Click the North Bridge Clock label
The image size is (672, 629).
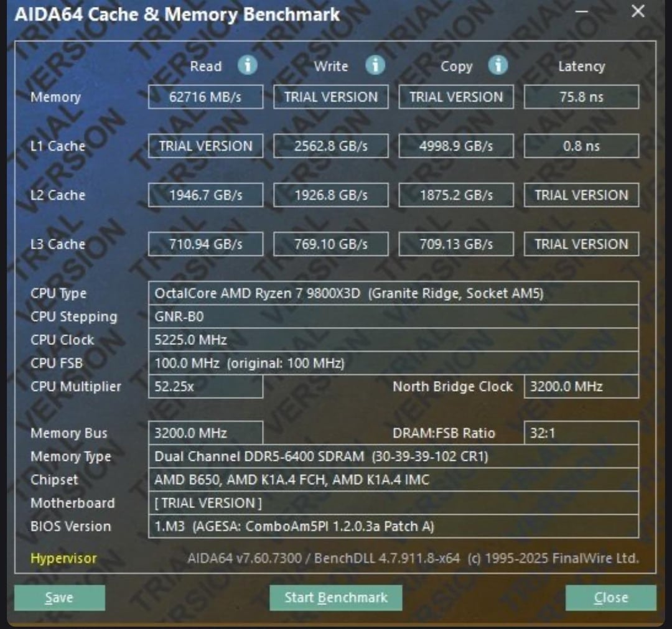click(x=452, y=386)
